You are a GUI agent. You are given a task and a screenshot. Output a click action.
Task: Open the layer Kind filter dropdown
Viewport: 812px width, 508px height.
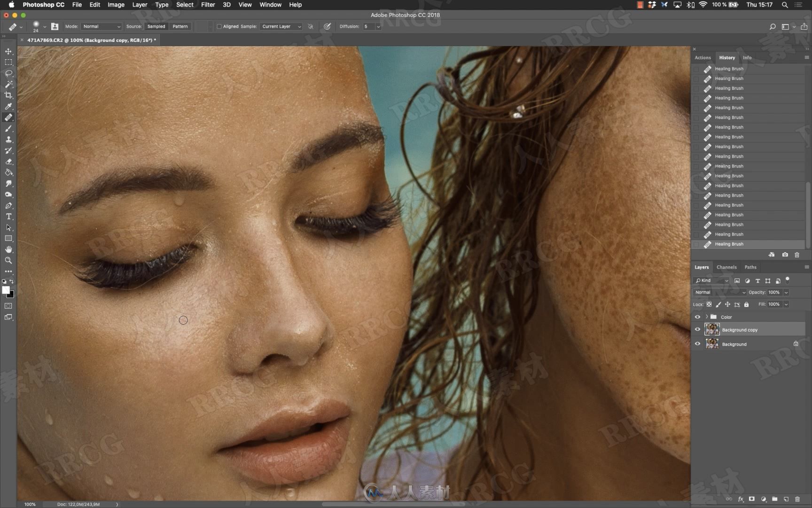[x=711, y=280]
